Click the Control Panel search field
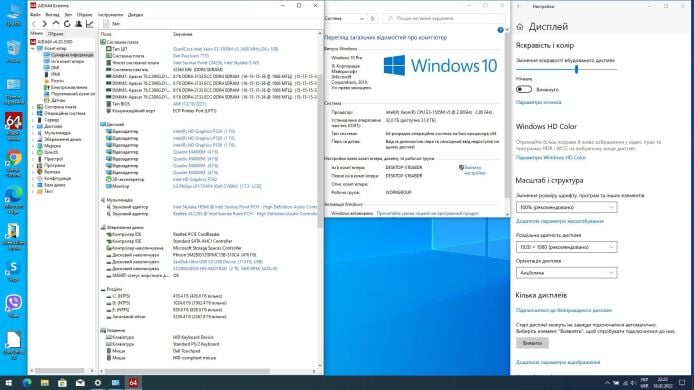 [x=444, y=19]
